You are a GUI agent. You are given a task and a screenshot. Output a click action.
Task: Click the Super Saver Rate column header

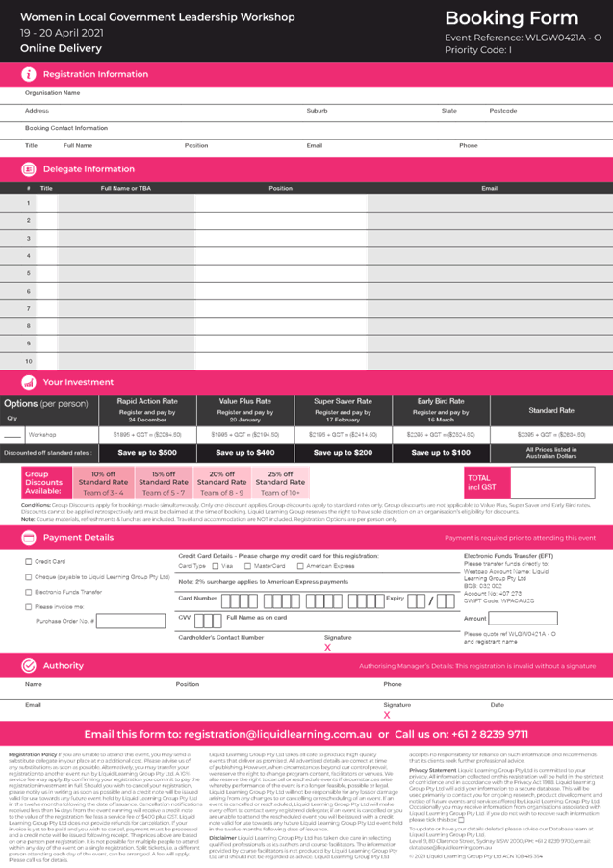343,410
